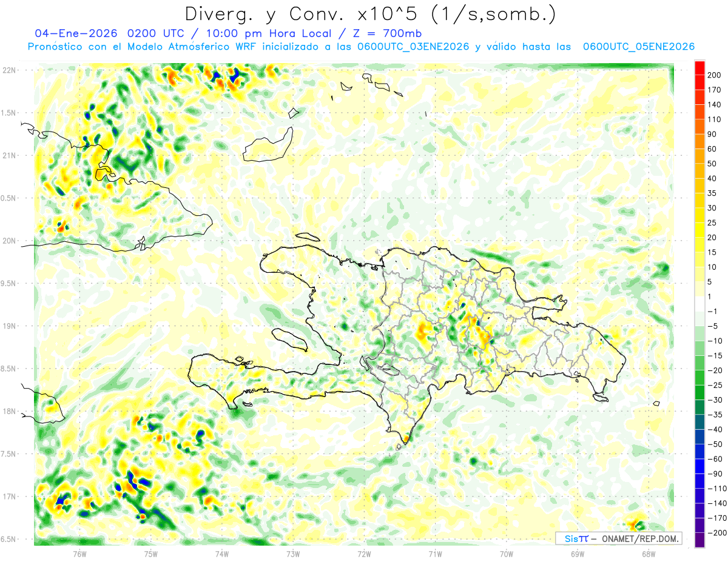The height and width of the screenshot is (562, 728).
Task: Click the positive '10' color scale value
Action: point(712,267)
